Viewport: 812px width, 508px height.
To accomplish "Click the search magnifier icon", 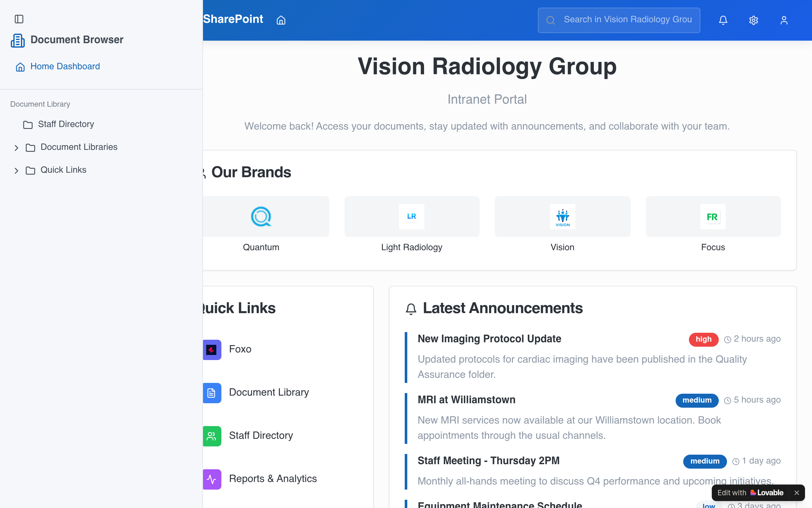I will point(550,21).
